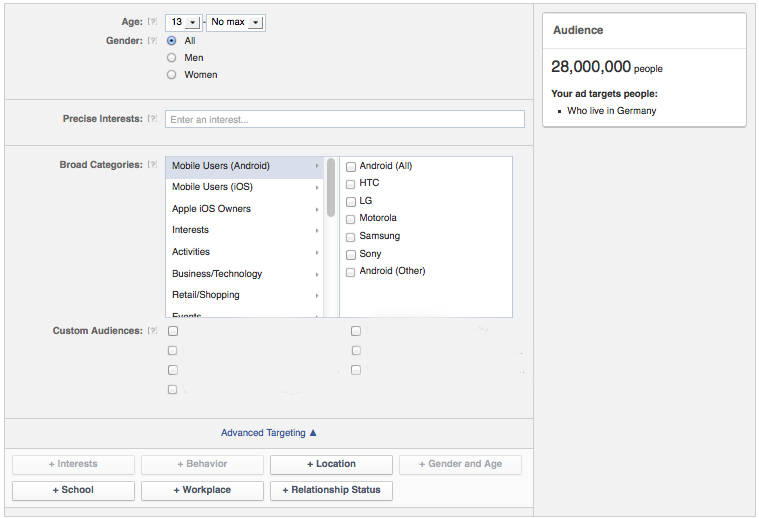Image resolution: width=759 pixels, height=518 pixels.
Task: Choose Apple iOS Owners category
Action: pos(211,209)
